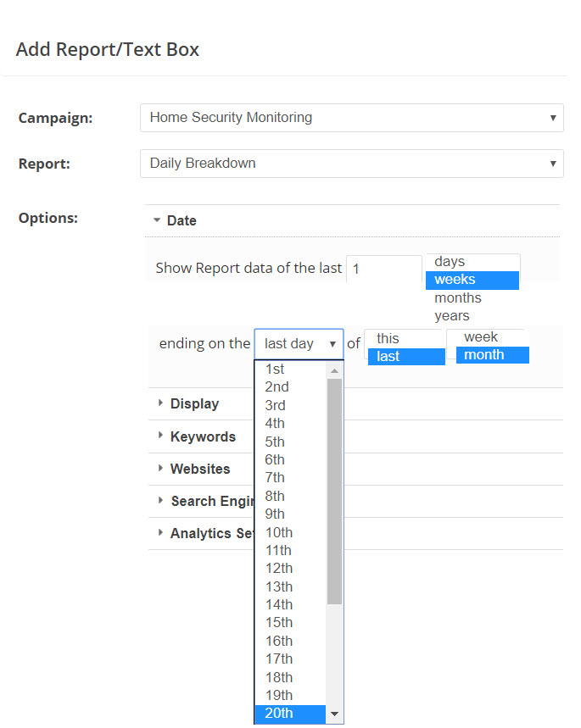Expand the Keywords section

pyautogui.click(x=203, y=437)
